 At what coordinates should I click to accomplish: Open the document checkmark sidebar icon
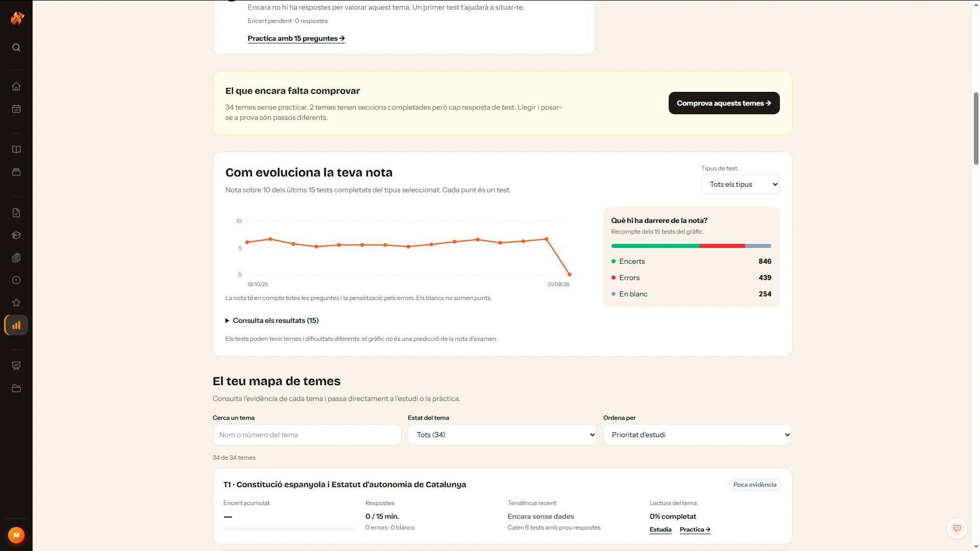point(16,213)
